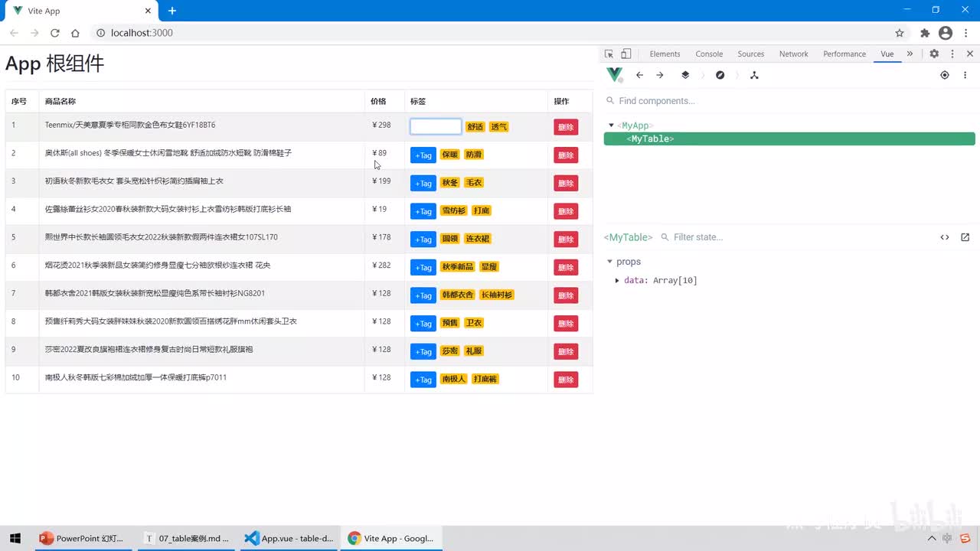The image size is (980, 551).
Task: Click the 韩都衣舍 tag badge
Action: tap(458, 295)
